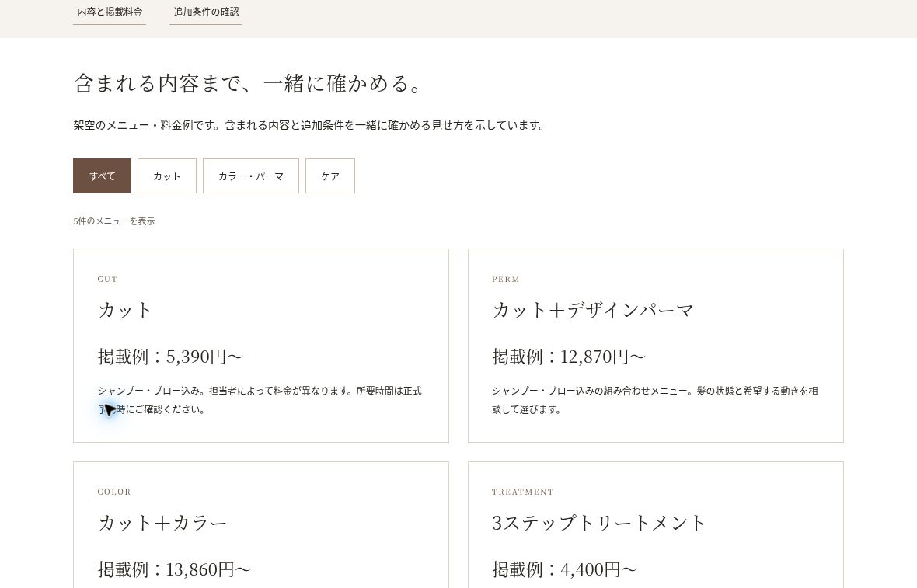Click the カット card description about シャンプー・ブロー込み。担当者
The image size is (917, 588).
coord(260,400)
